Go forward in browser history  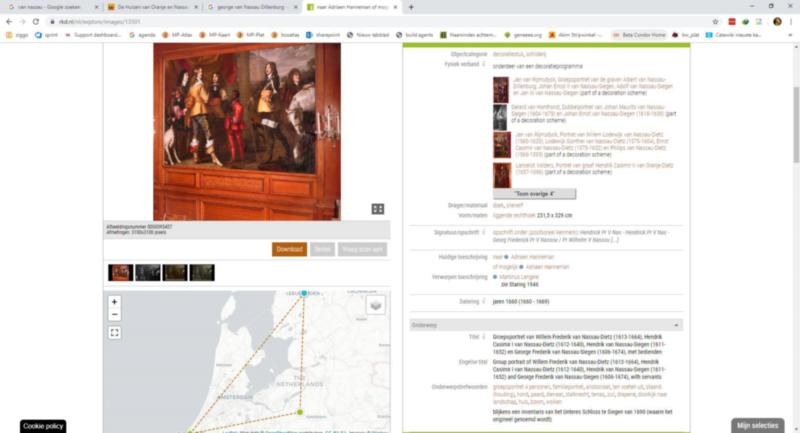22,21
